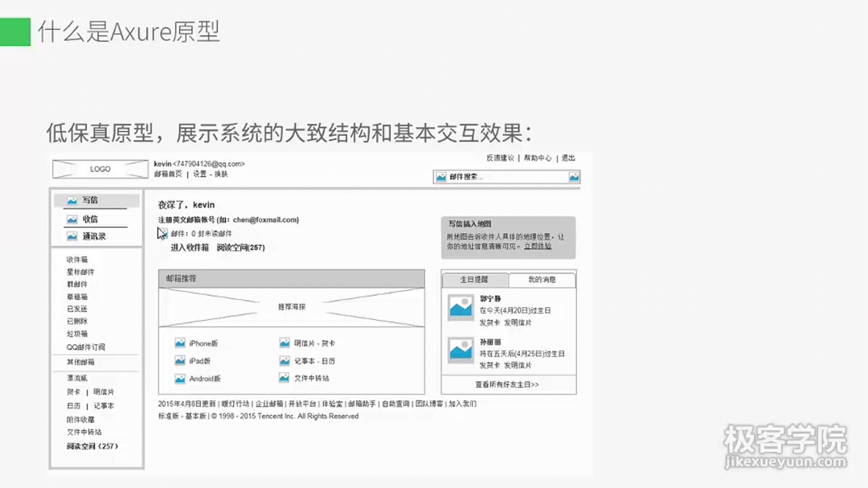This screenshot has width=868, height=488.
Task: Click in the 邮件搜索 input field
Action: coord(507,177)
